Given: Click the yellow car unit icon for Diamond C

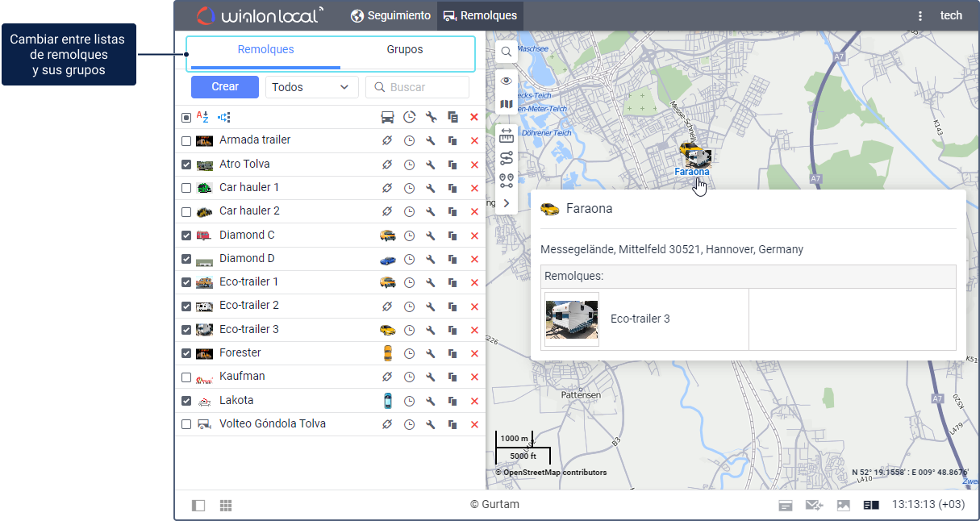Looking at the screenshot, I should [x=388, y=235].
